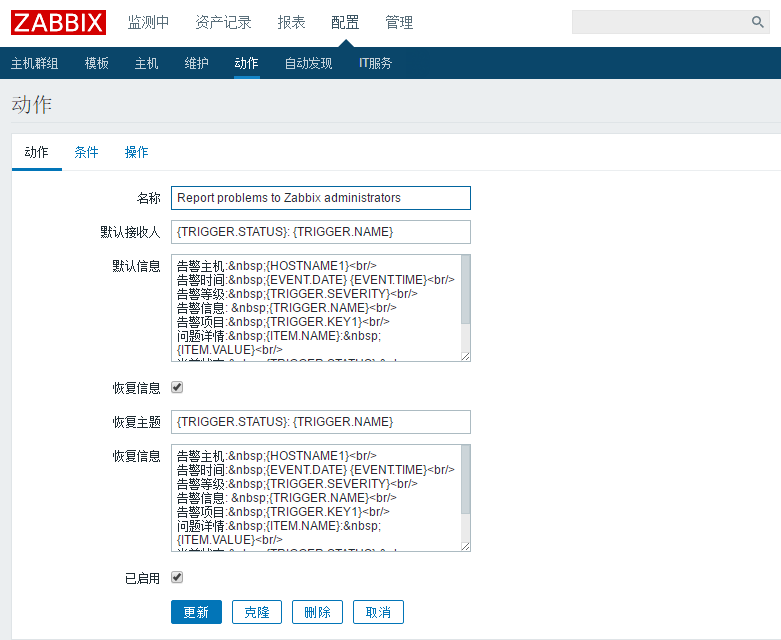Click the 默认信息 textarea scrollbar
The width and height of the screenshot is (781, 640).
(x=466, y=289)
